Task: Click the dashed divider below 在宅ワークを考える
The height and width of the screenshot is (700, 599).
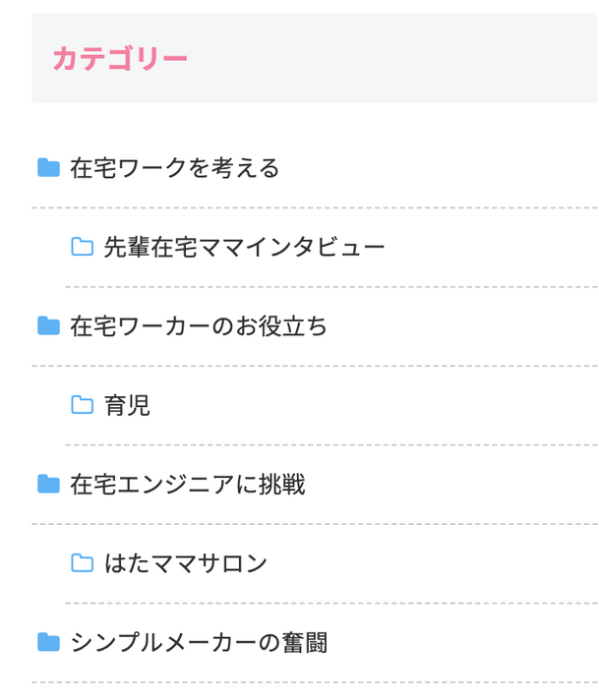Action: click(x=315, y=207)
